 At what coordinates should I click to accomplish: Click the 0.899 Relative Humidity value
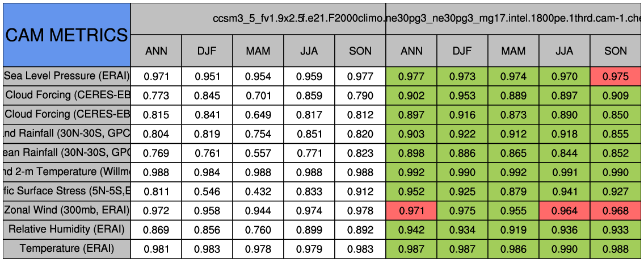(x=309, y=230)
